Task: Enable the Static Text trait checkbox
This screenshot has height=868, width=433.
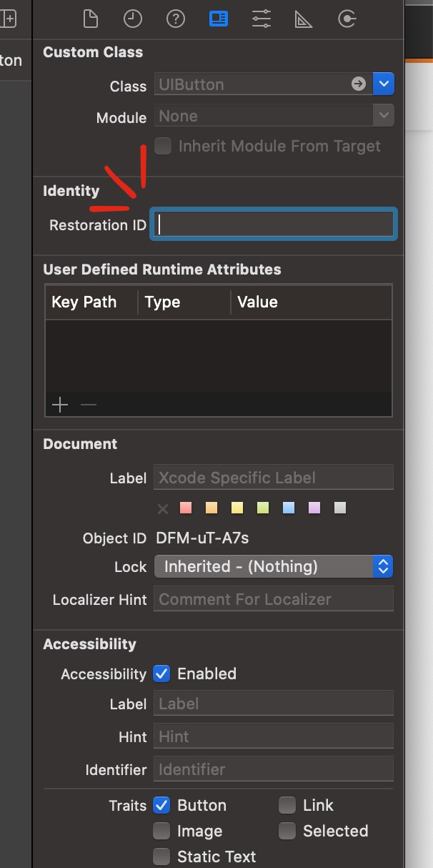Action: click(162, 857)
